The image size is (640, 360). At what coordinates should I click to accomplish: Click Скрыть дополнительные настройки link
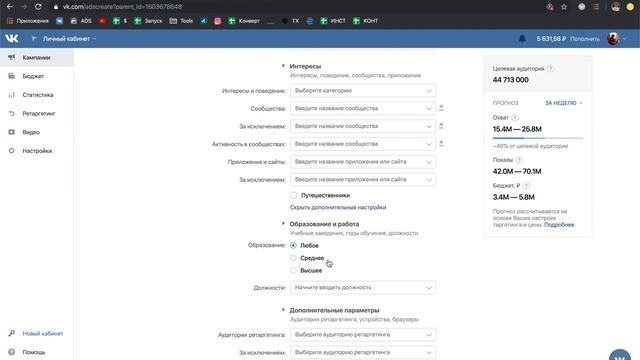(338, 207)
